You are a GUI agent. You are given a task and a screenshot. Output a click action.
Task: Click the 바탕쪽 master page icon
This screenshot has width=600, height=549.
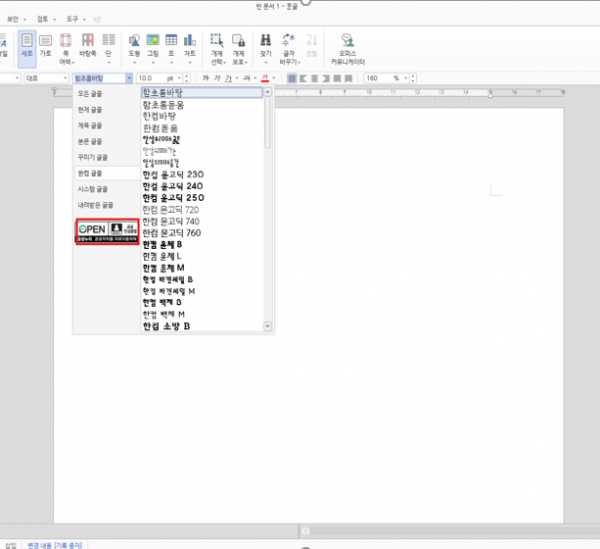coord(88,46)
